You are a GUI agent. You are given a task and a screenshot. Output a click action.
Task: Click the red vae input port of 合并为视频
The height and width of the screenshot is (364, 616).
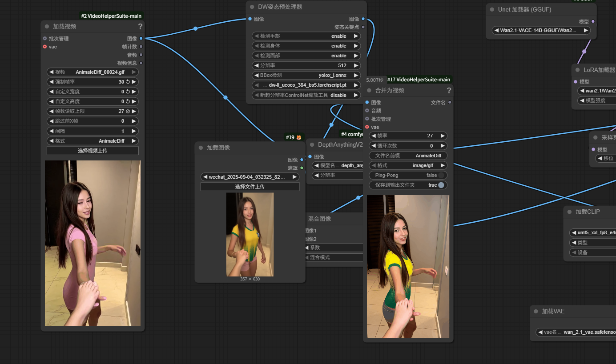367,127
